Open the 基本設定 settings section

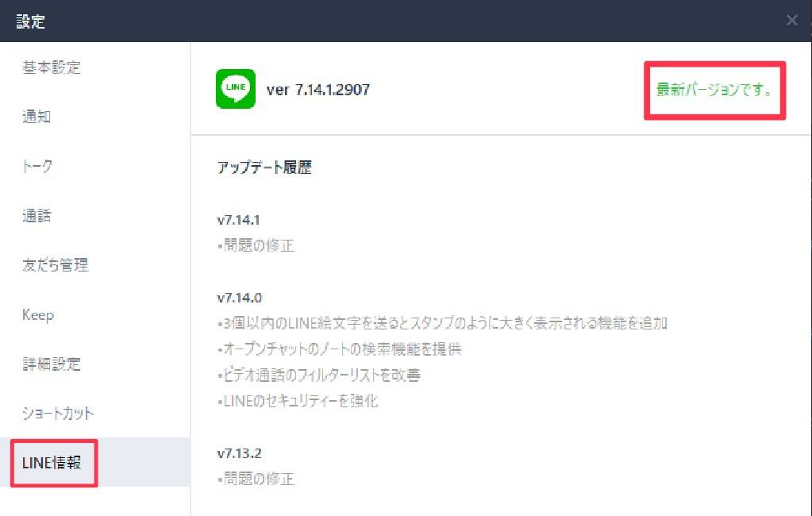[x=52, y=67]
